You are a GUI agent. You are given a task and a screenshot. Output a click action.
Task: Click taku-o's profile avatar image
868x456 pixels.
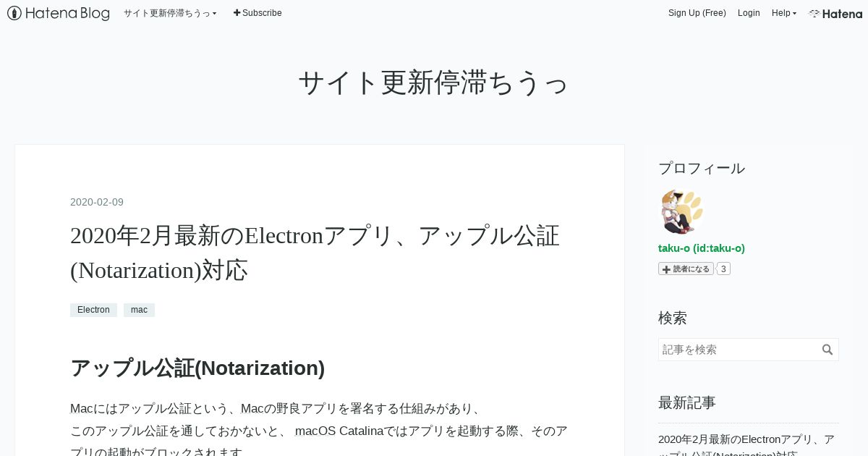(x=681, y=212)
